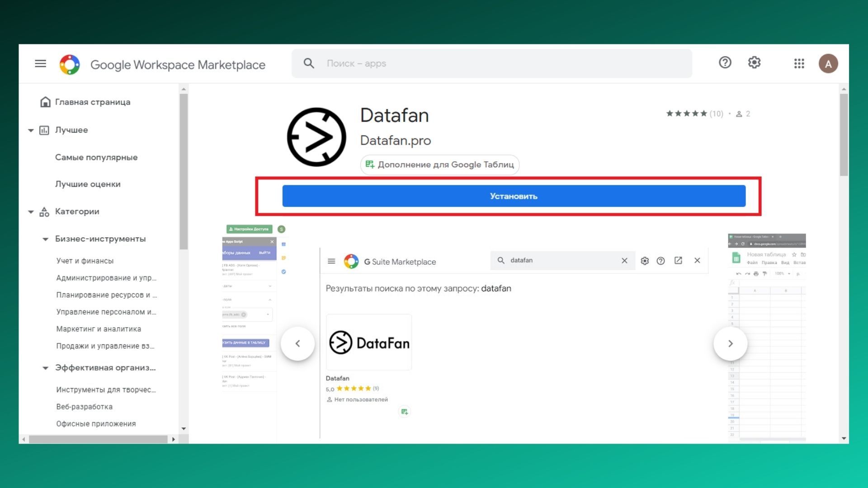
Task: Go to Главная страница in sidebar
Action: pyautogui.click(x=93, y=102)
